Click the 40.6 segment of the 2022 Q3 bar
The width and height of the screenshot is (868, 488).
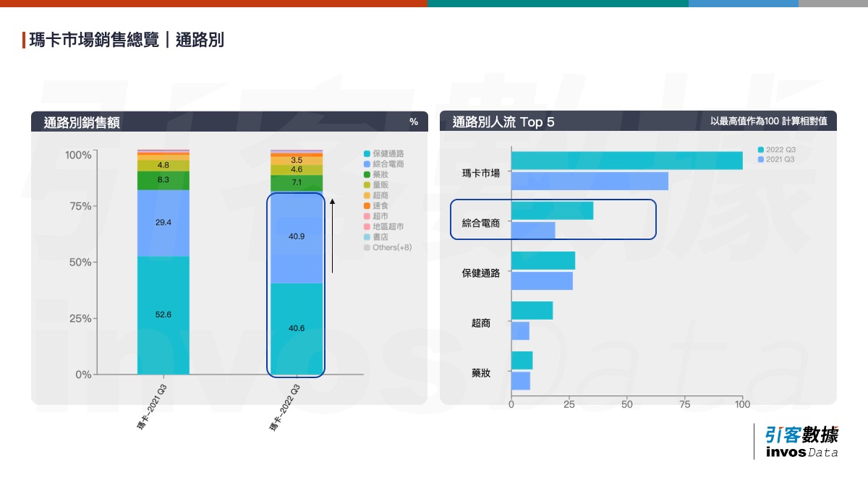tap(297, 329)
